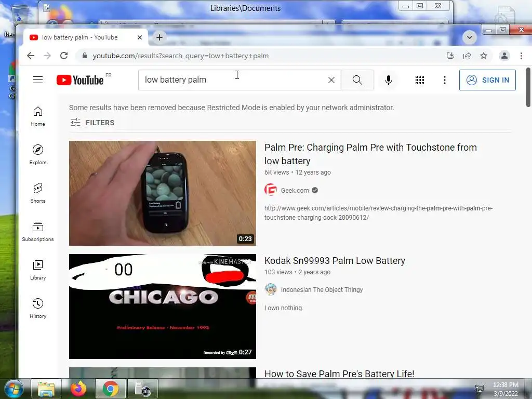Image resolution: width=532 pixels, height=399 pixels.
Task: Open the Geek.com channel
Action: click(x=295, y=190)
